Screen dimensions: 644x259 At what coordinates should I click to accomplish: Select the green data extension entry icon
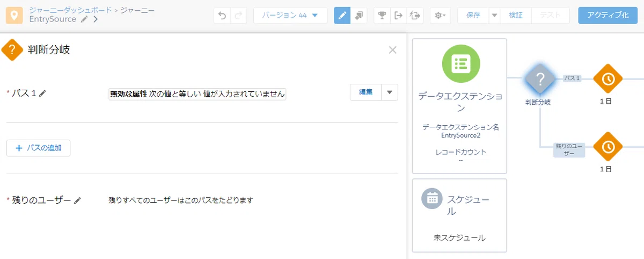pyautogui.click(x=460, y=64)
